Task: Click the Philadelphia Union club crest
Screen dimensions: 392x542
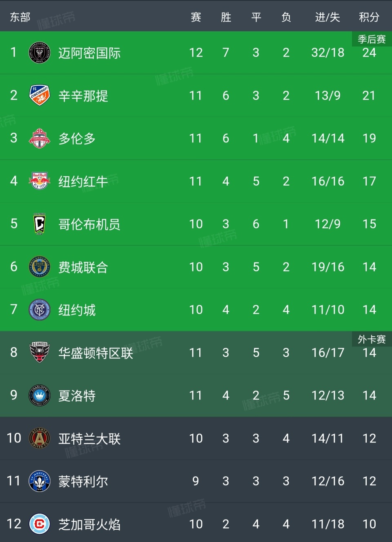Action: tap(39, 267)
